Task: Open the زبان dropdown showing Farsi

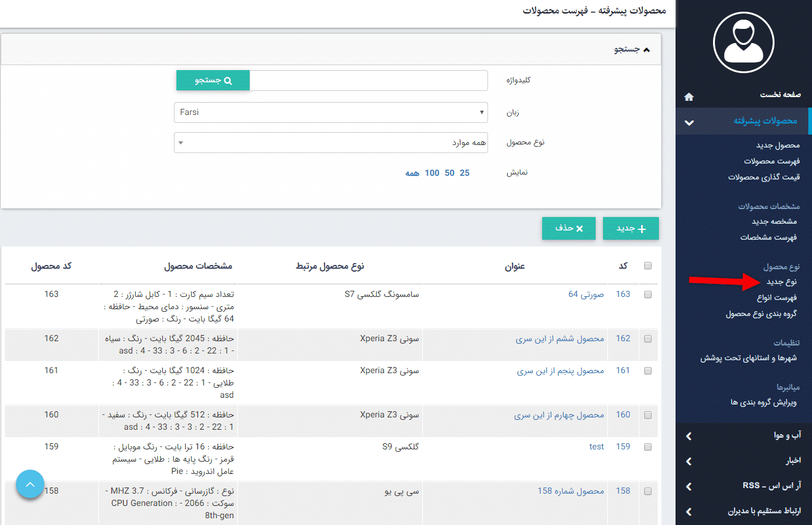Action: [x=331, y=112]
